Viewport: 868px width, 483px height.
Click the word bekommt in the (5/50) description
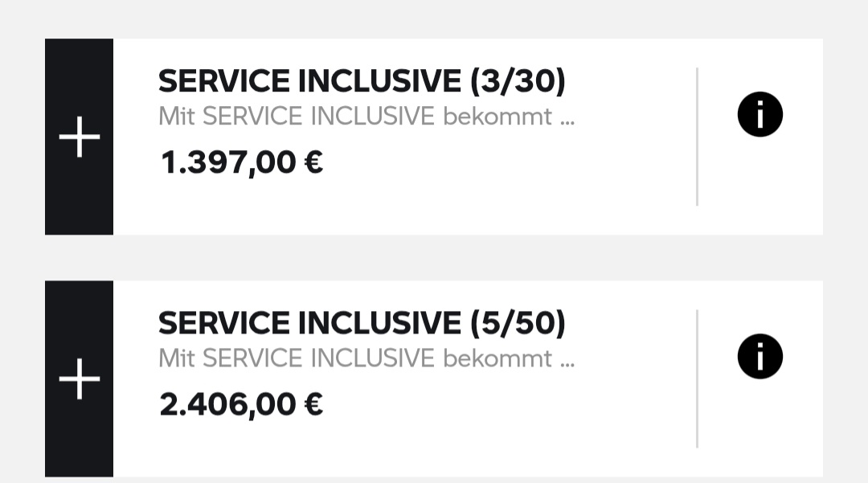(x=497, y=358)
